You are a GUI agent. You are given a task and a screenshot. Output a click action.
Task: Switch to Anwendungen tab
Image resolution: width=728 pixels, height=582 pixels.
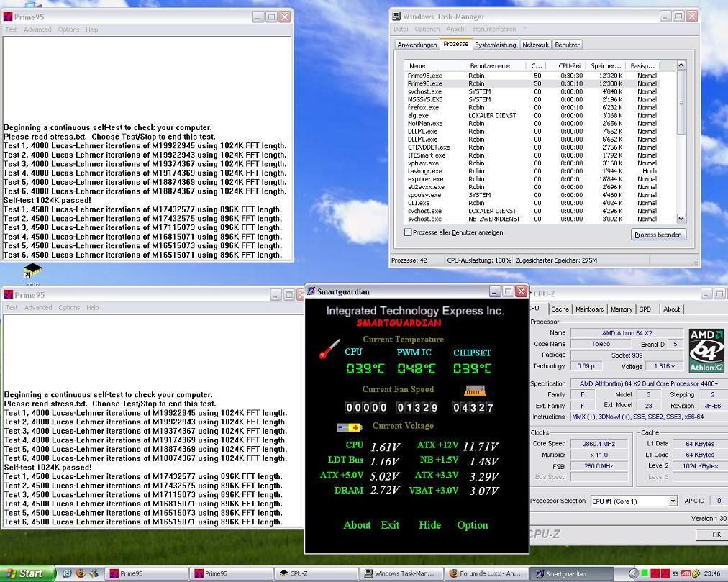click(x=417, y=45)
